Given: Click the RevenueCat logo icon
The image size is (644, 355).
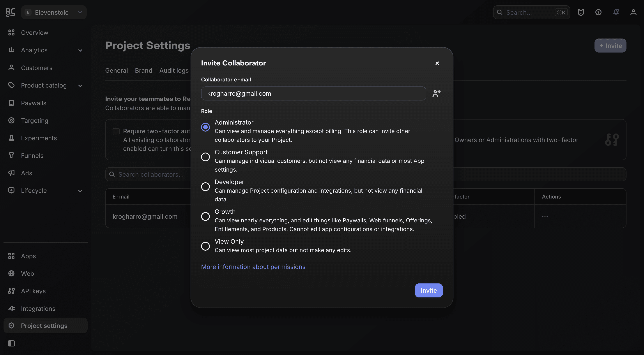Looking at the screenshot, I should coord(11,12).
